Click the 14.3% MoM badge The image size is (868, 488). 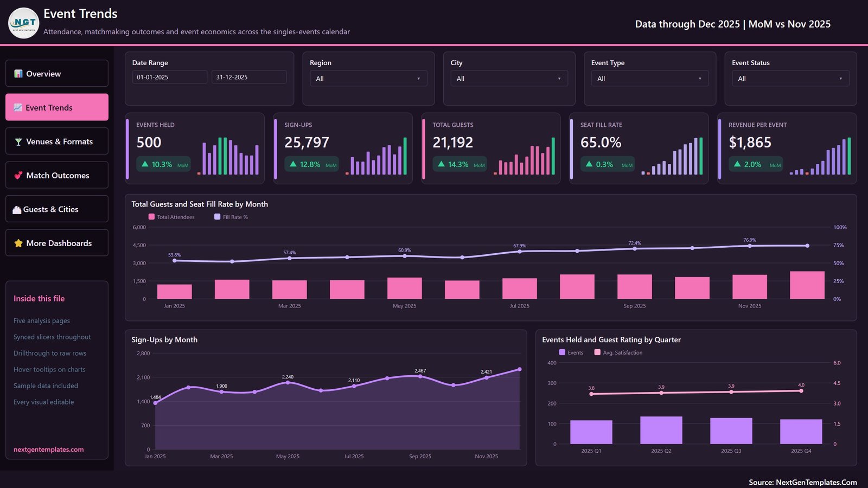pyautogui.click(x=459, y=164)
